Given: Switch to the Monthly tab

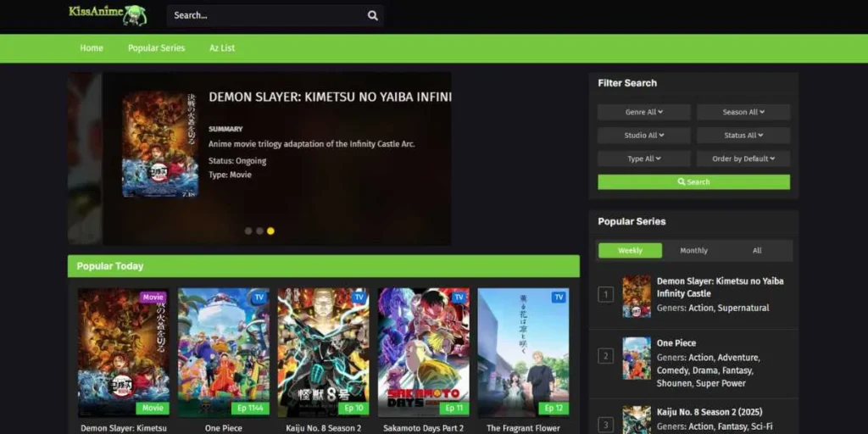Looking at the screenshot, I should (x=693, y=250).
